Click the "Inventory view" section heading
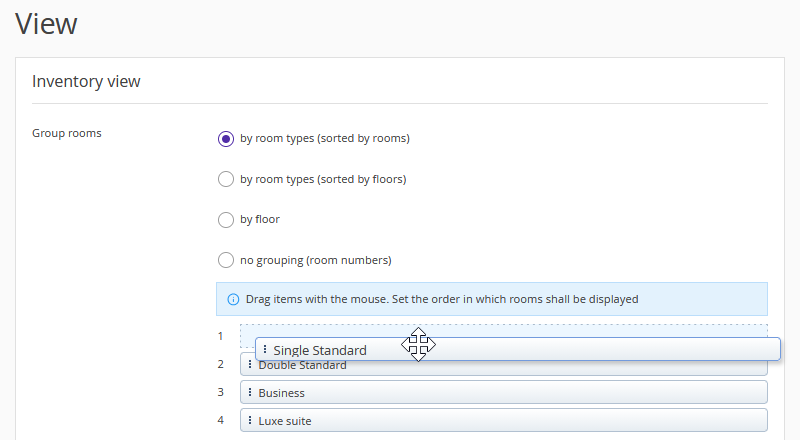This screenshot has width=800, height=440. tap(86, 81)
